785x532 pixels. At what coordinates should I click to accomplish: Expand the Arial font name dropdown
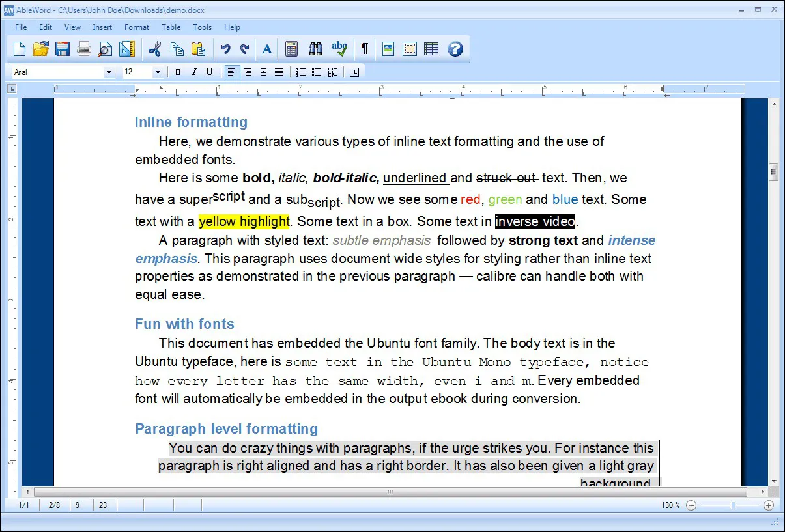pyautogui.click(x=109, y=72)
